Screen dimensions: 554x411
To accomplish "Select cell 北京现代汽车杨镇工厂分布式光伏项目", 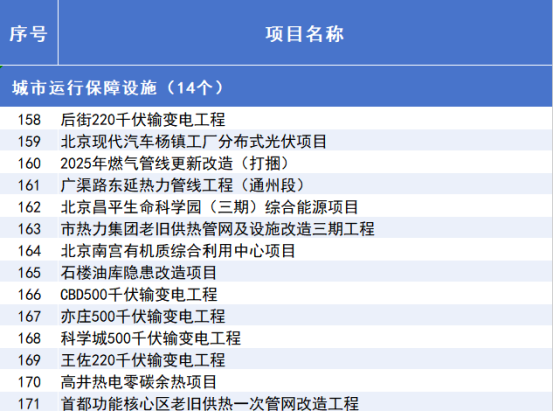I will [305, 141].
